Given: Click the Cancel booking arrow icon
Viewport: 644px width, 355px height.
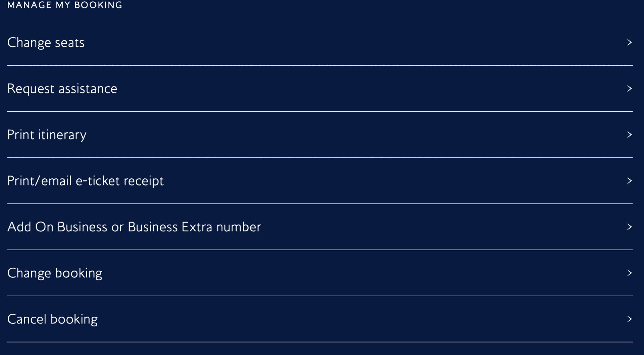Looking at the screenshot, I should coord(629,319).
